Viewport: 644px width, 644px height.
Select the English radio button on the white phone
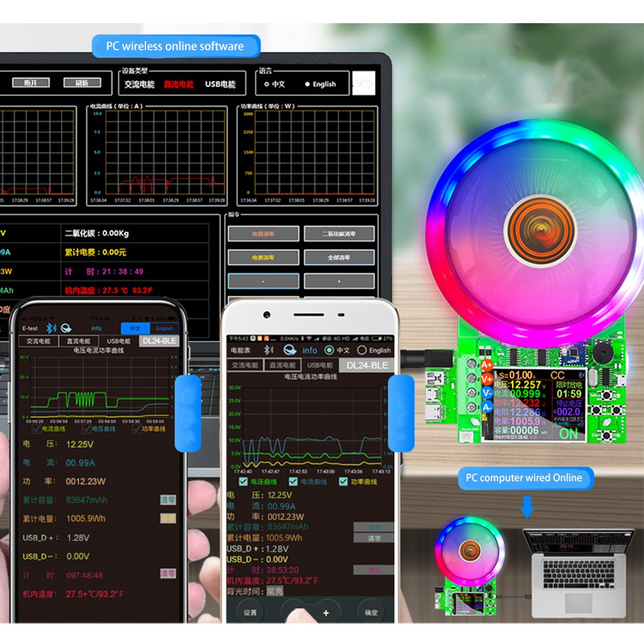coord(362,350)
